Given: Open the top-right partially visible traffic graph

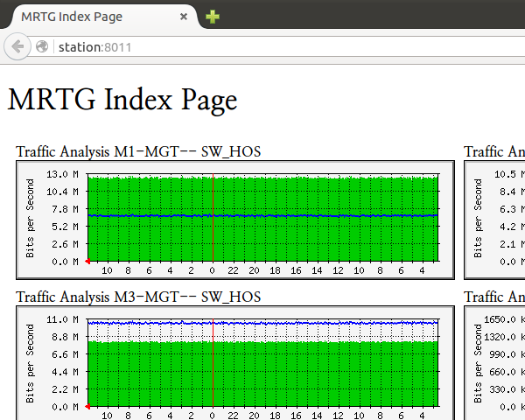Looking at the screenshot, I should (x=494, y=217).
